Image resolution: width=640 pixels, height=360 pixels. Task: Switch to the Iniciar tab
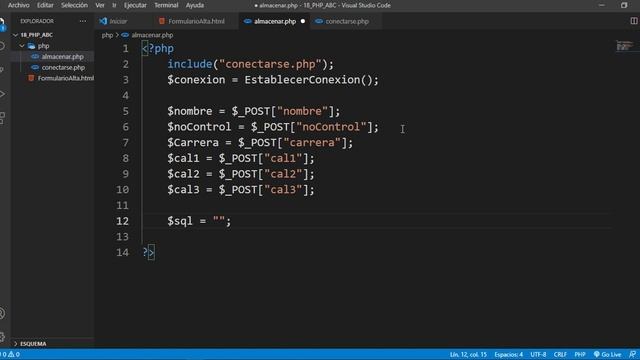118,21
